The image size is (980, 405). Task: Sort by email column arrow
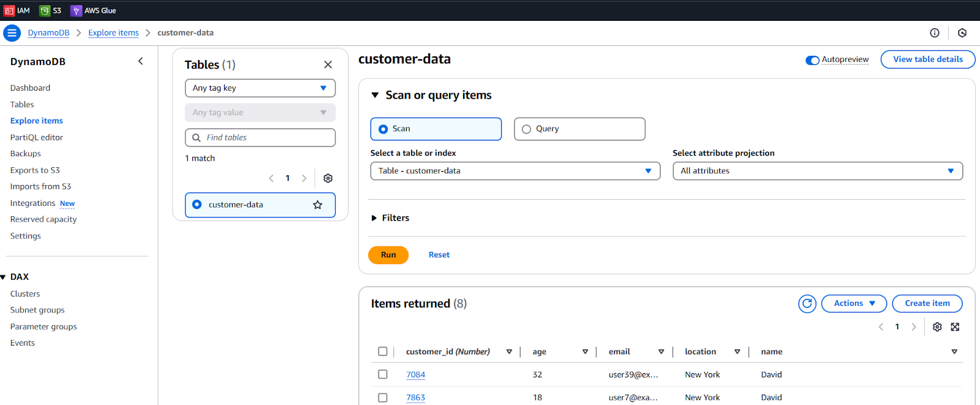(661, 352)
